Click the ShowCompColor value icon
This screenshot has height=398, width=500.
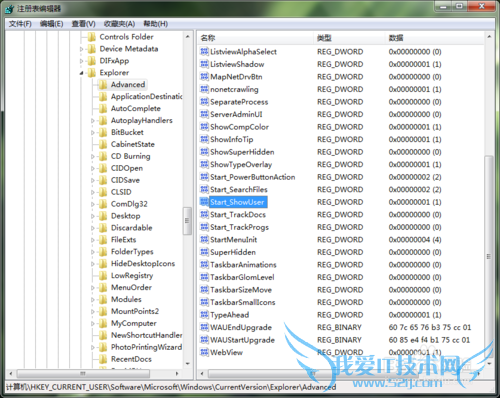coord(204,127)
